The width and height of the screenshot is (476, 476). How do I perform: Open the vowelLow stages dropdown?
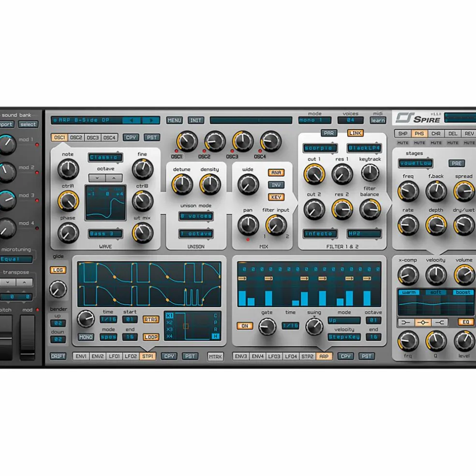[416, 164]
